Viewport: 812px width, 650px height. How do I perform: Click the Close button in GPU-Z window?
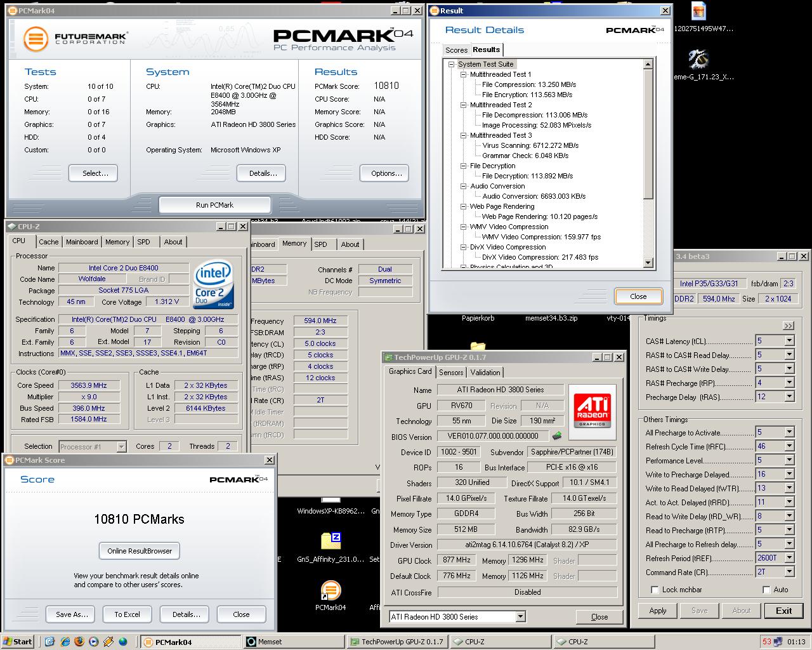599,617
